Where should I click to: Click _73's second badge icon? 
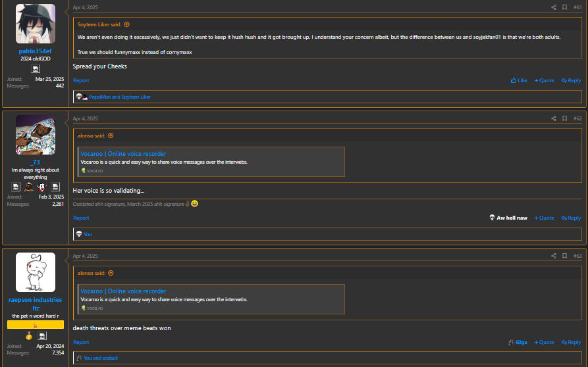[29, 187]
